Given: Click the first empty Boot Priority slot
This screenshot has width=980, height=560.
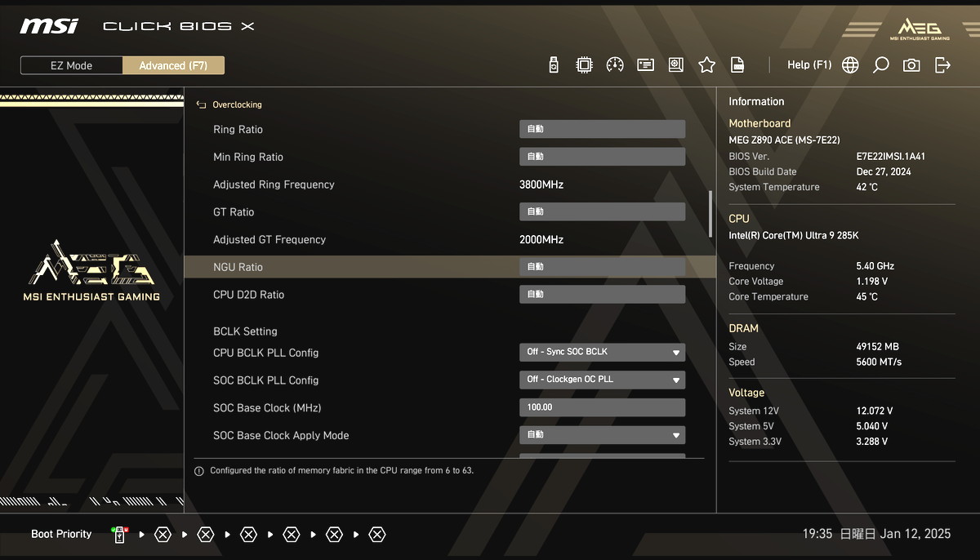Looking at the screenshot, I should [163, 535].
